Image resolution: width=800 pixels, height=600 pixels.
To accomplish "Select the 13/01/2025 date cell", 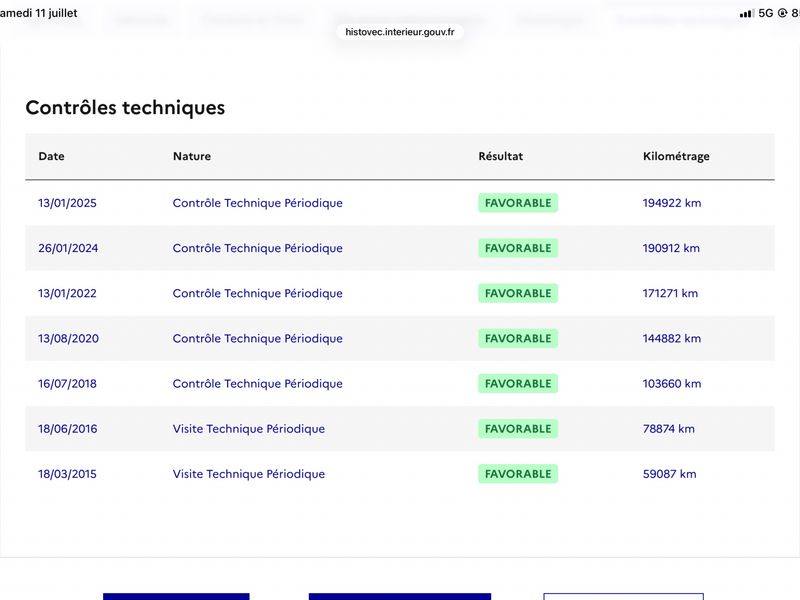I will click(x=67, y=203).
